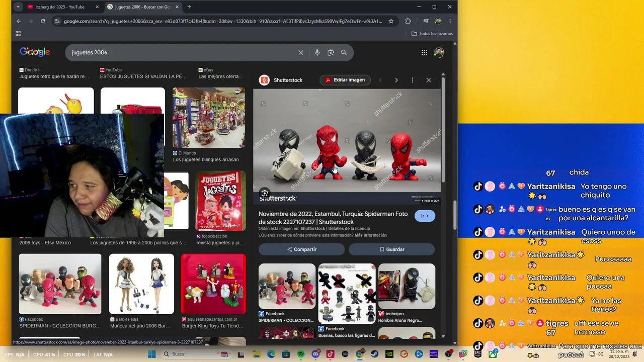
Task: Open the Más información link
Action: point(371,235)
